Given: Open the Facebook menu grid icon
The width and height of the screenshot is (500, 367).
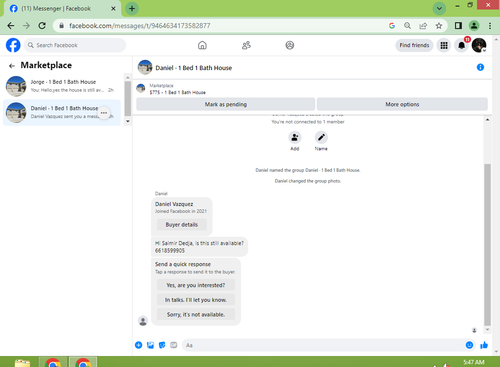Looking at the screenshot, I should [x=444, y=45].
